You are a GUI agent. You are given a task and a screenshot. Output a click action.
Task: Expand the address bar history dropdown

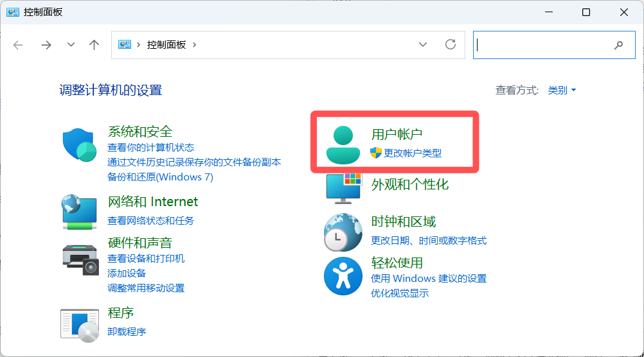[x=423, y=44]
